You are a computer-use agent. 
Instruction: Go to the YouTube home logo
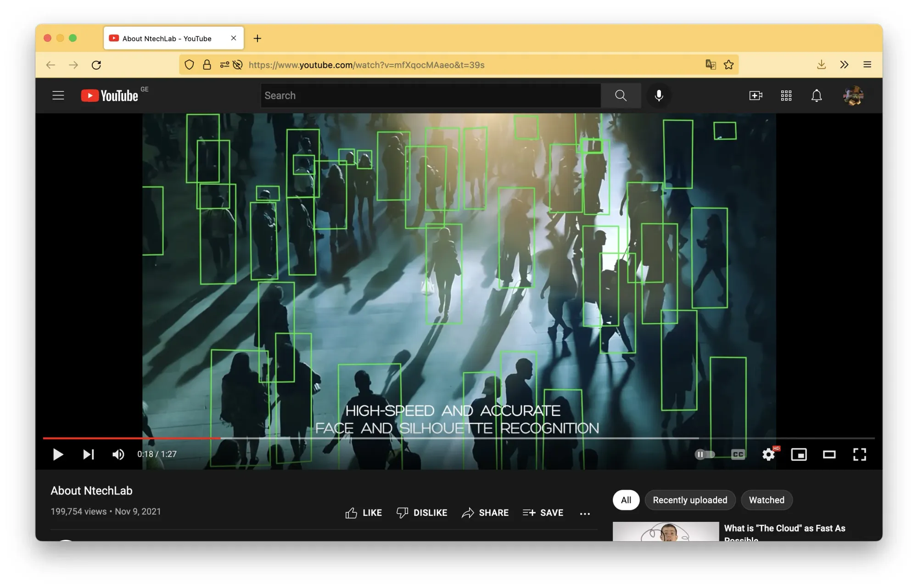[x=110, y=95]
